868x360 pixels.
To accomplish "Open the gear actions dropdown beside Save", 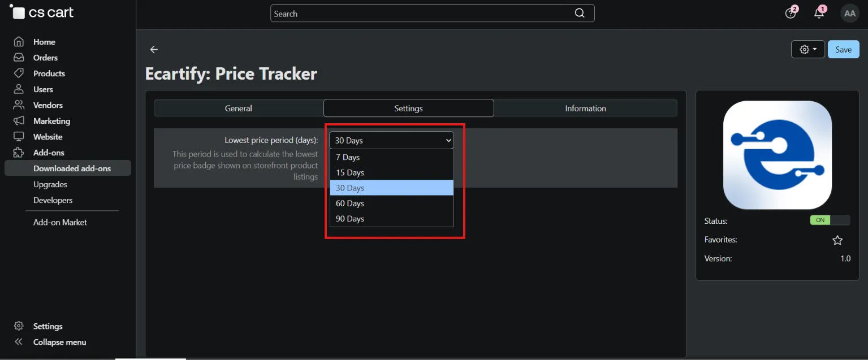I will click(x=808, y=50).
